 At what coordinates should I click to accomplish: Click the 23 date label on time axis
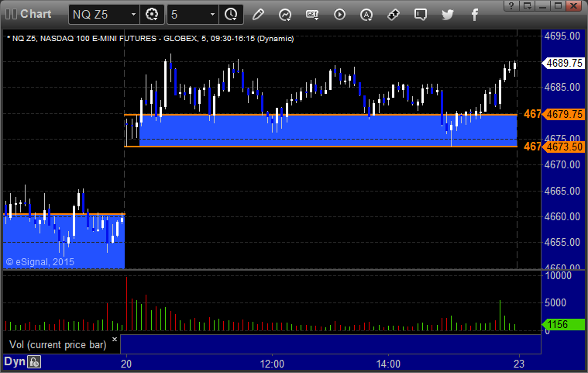(519, 364)
